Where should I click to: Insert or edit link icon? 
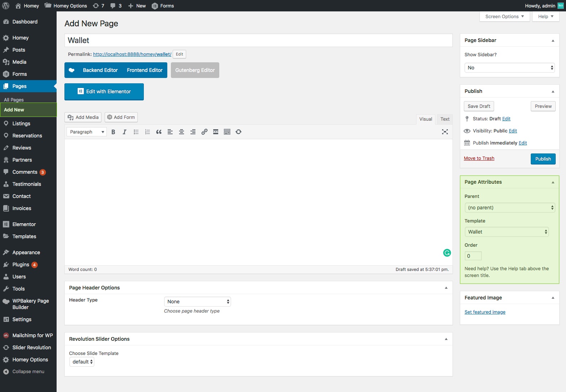coord(204,132)
